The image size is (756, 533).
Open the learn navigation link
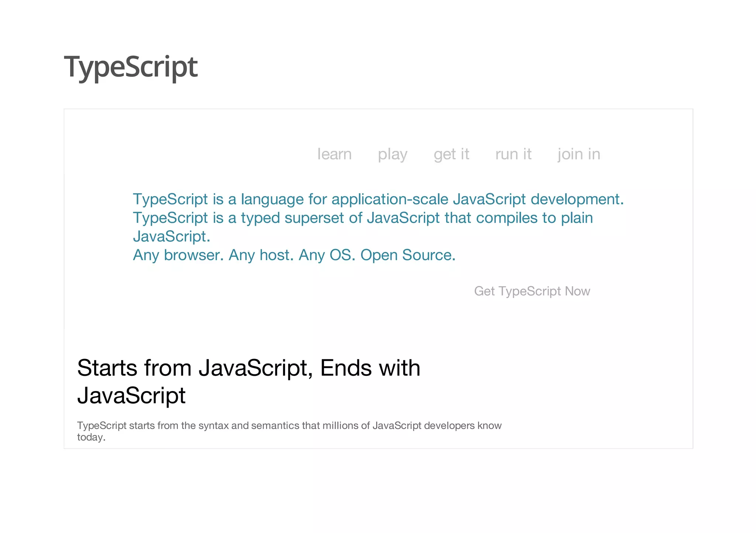pyautogui.click(x=334, y=154)
